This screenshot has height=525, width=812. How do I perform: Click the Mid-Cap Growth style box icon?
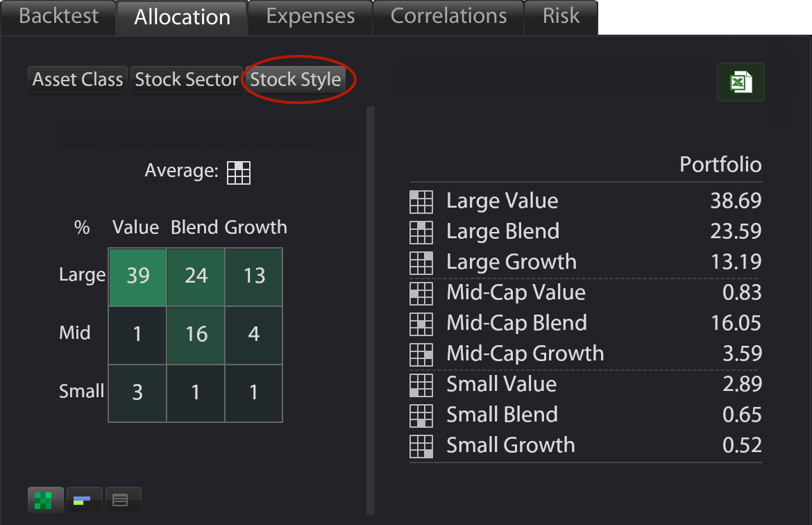point(421,354)
